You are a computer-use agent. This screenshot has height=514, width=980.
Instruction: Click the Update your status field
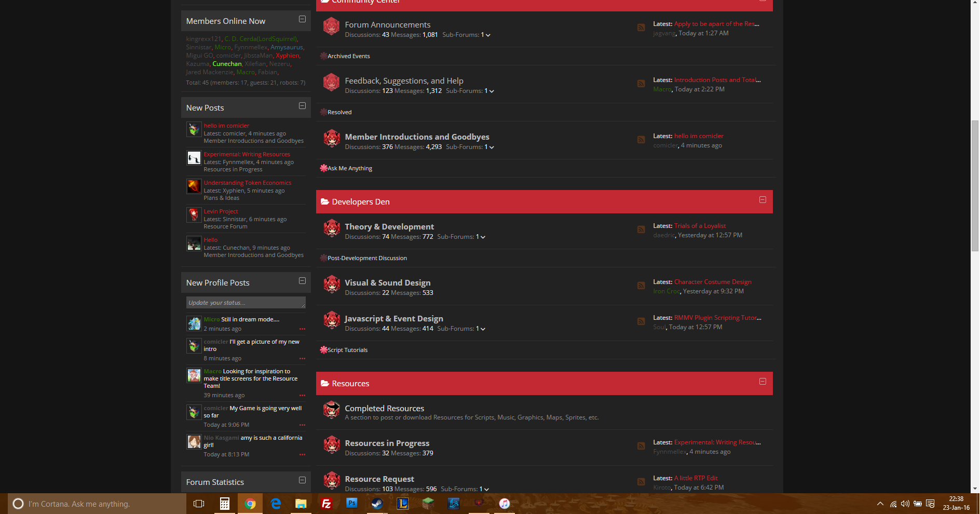pyautogui.click(x=245, y=303)
